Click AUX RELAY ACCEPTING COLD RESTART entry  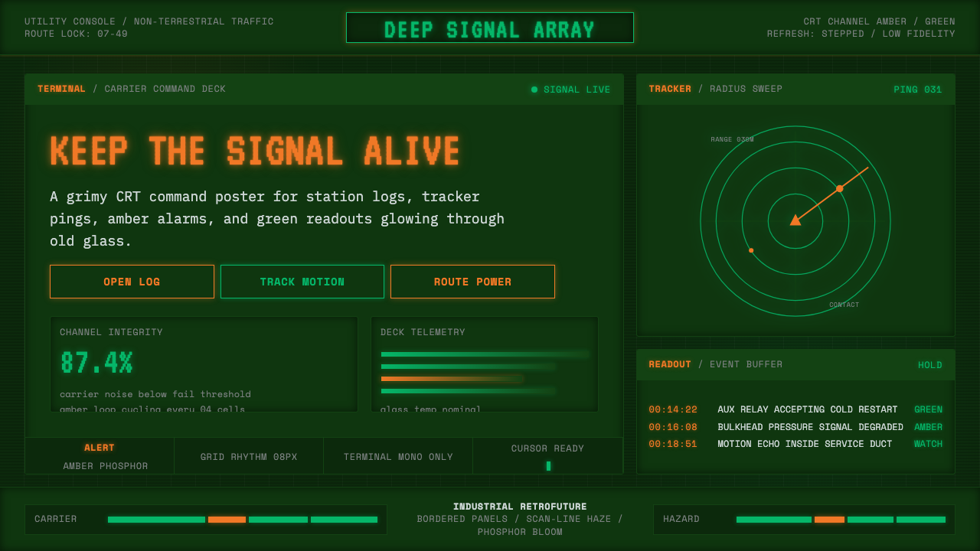808,409
